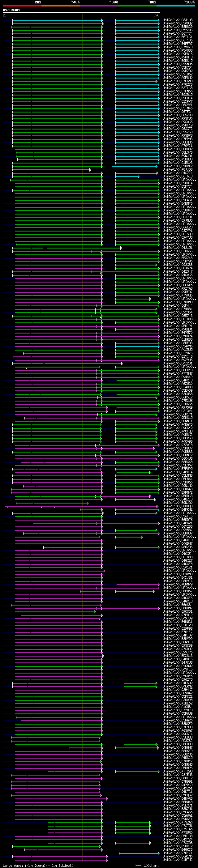Click the UniRef100_P38666 label

point(178,251)
